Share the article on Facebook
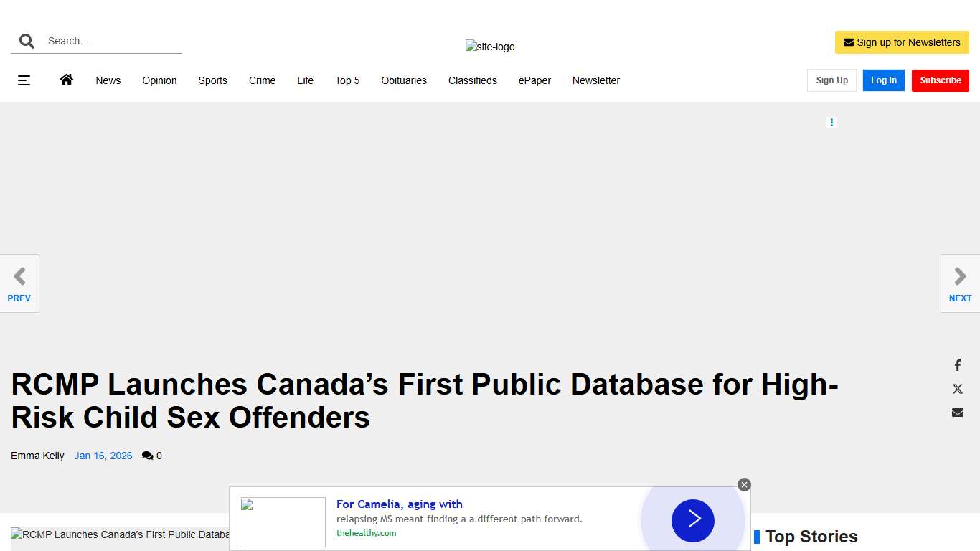 957,365
